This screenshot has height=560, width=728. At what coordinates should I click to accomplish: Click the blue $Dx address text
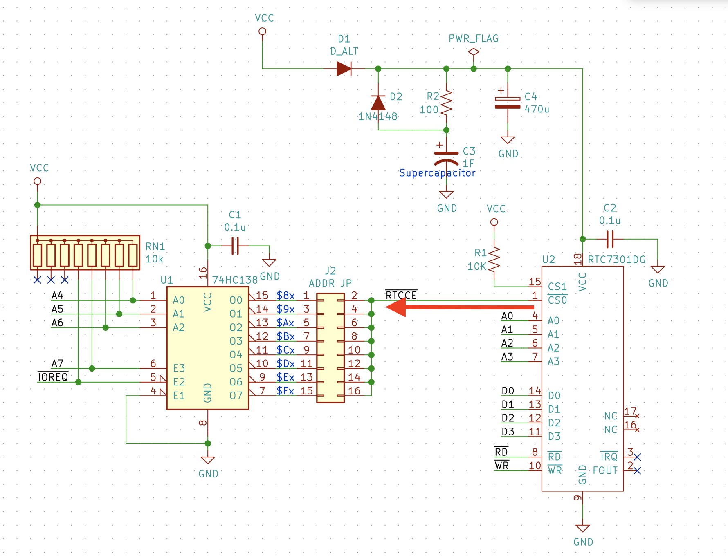coord(285,363)
